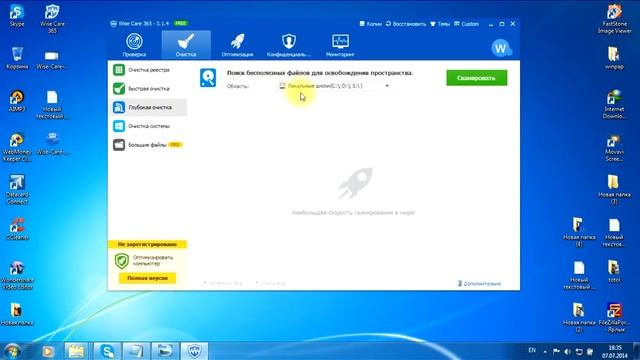Viewport: 640px width, 360px height.
Task: Click the Не зарегистрировано banner
Action: coord(147,244)
